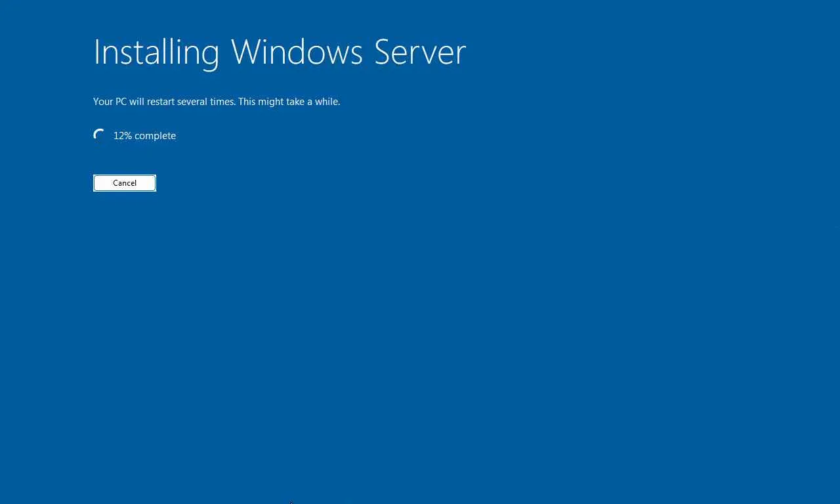Click the "Installing Windows Server" heading
Image resolution: width=840 pixels, height=504 pixels.
point(280,52)
